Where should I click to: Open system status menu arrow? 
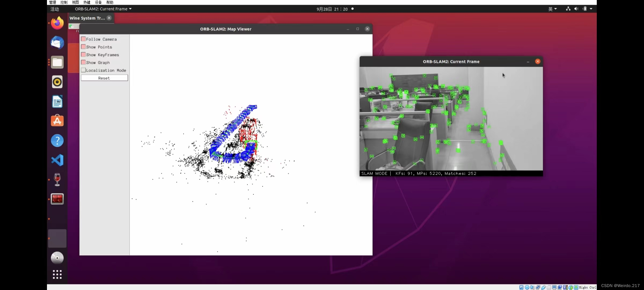tap(591, 9)
